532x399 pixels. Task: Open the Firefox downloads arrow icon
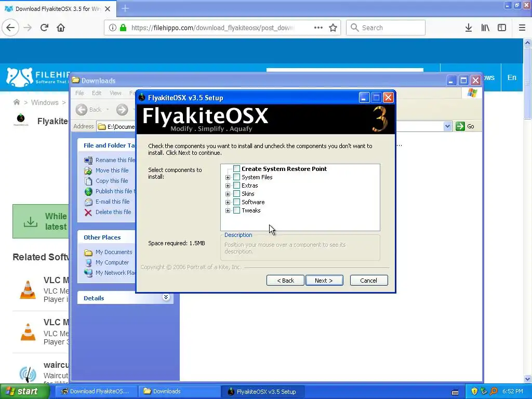coord(469,28)
